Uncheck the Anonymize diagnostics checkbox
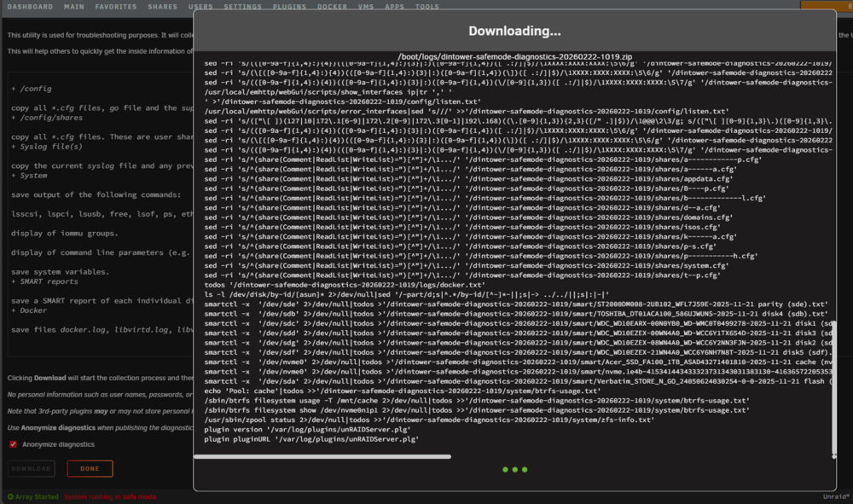Screen dimensions: 853x504 (13, 444)
